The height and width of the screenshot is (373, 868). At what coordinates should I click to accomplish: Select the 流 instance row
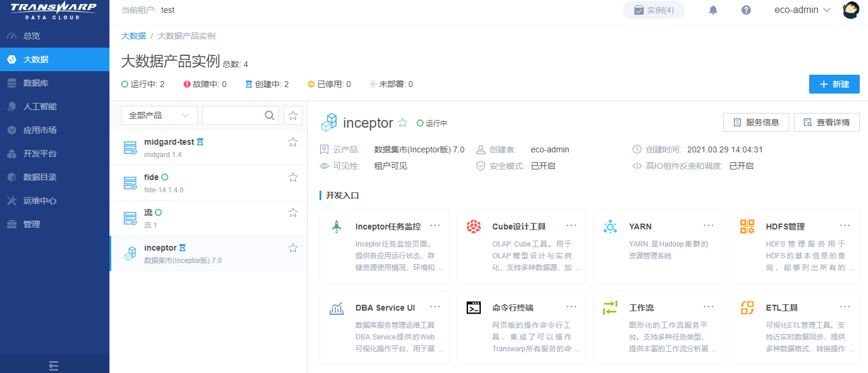(208, 218)
